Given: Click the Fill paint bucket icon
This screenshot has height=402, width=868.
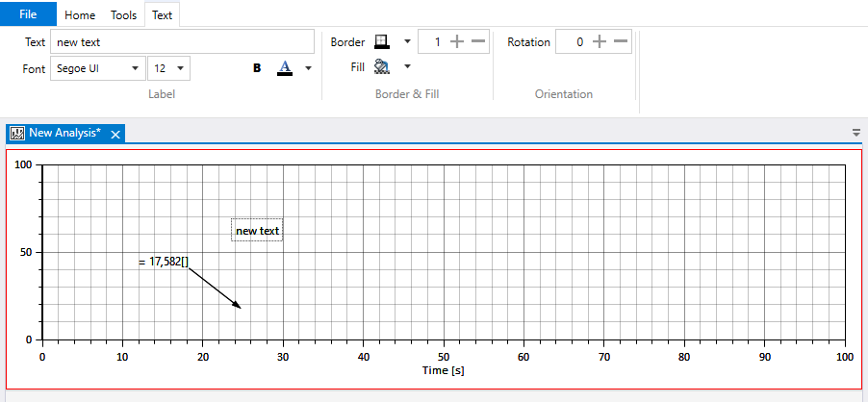Looking at the screenshot, I should tap(382, 67).
